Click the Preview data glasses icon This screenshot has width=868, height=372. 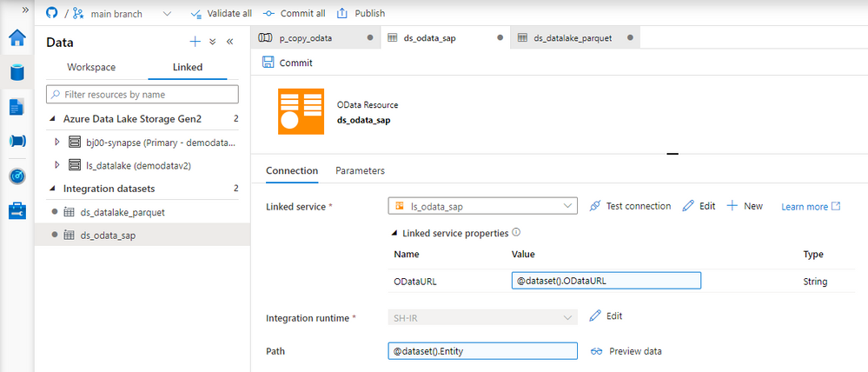596,351
